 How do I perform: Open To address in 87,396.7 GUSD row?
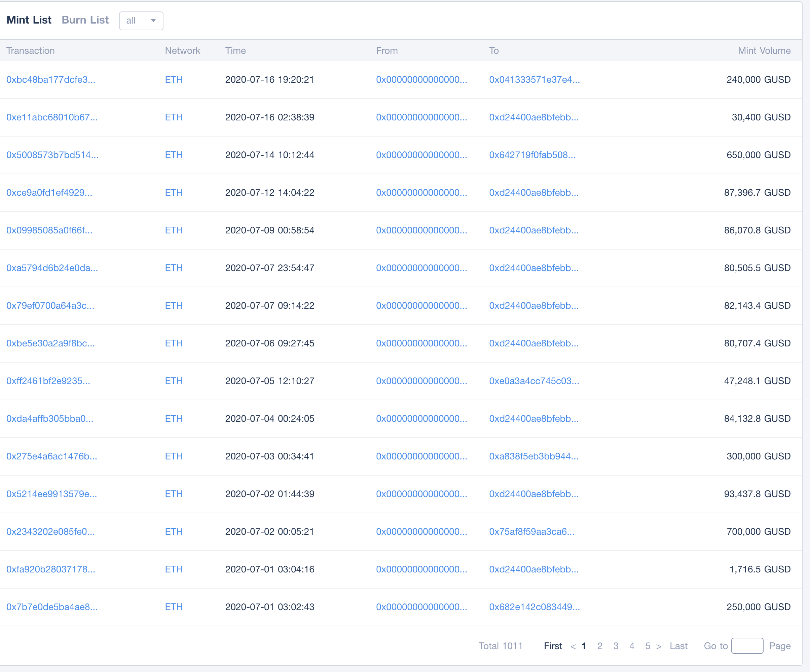coord(534,192)
